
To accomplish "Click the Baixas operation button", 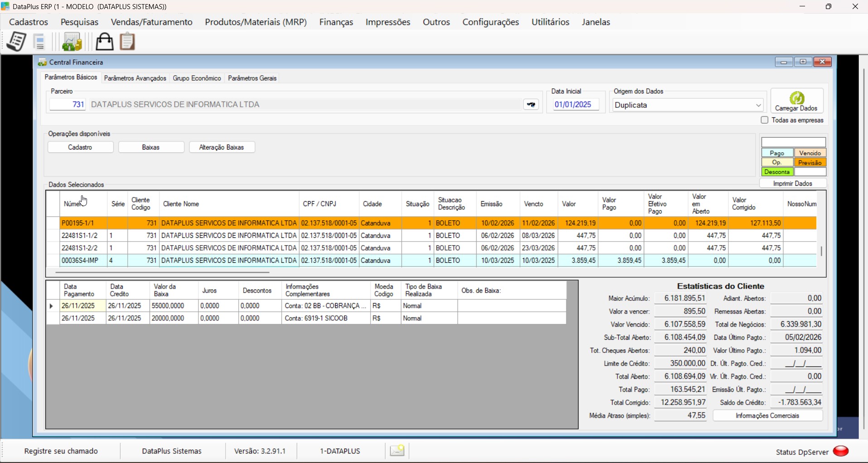I will (x=151, y=147).
